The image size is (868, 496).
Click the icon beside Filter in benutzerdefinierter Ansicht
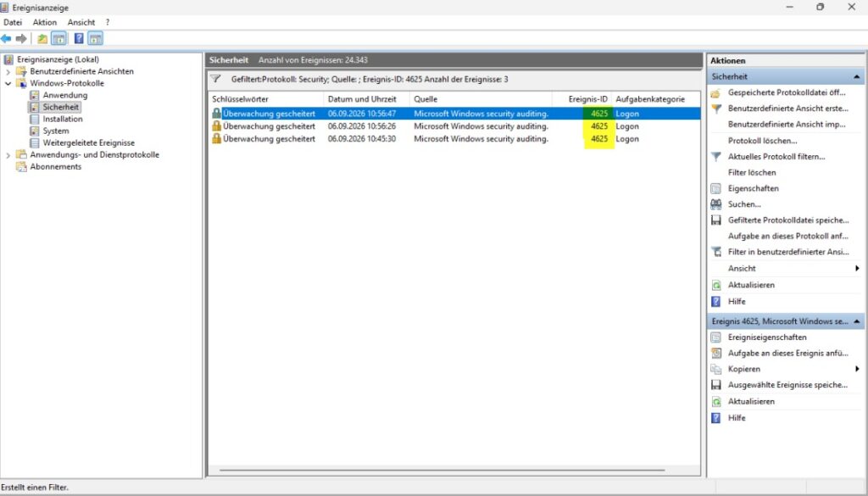(x=715, y=252)
